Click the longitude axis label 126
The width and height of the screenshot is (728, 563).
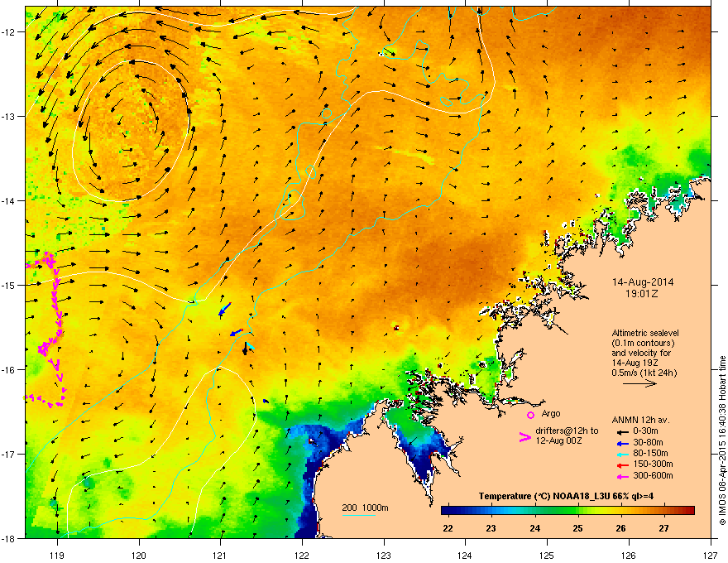[629, 555]
